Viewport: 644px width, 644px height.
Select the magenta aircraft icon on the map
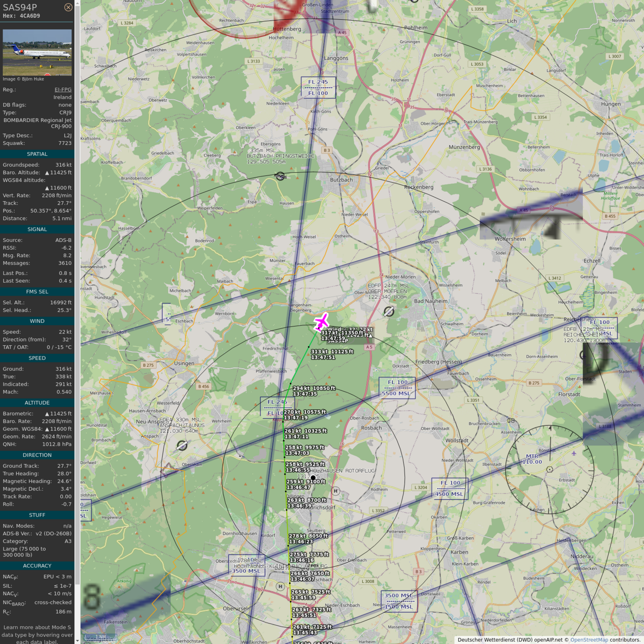(x=321, y=322)
